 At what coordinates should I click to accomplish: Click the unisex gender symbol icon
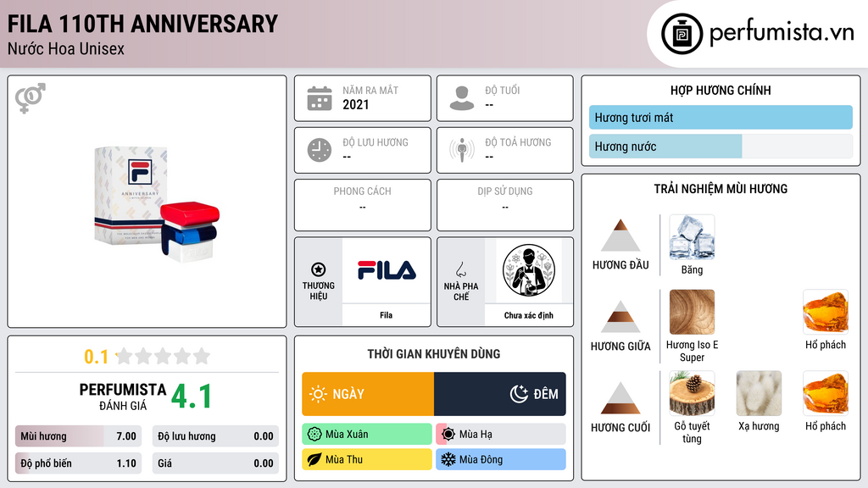pos(31,98)
